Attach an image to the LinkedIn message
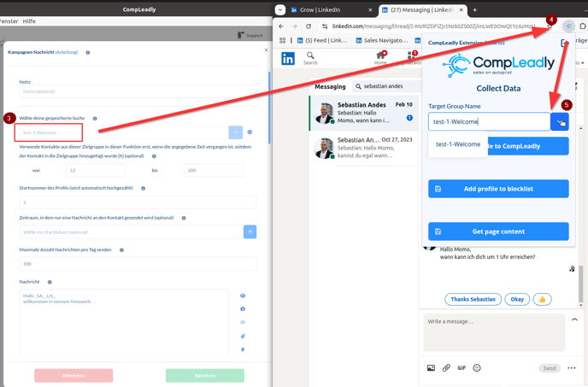This screenshot has width=588, height=387. (431, 368)
